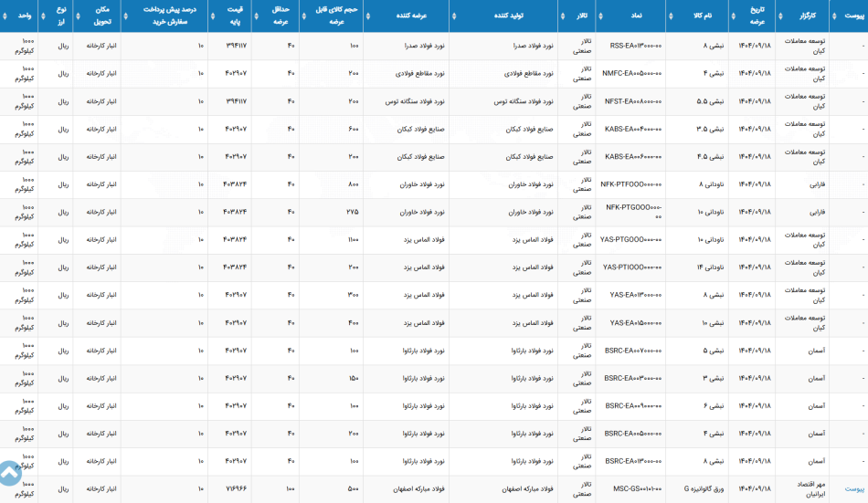The width and height of the screenshot is (868, 503).
Task: Sort by the تالار column arrow icon
Action: (563, 16)
